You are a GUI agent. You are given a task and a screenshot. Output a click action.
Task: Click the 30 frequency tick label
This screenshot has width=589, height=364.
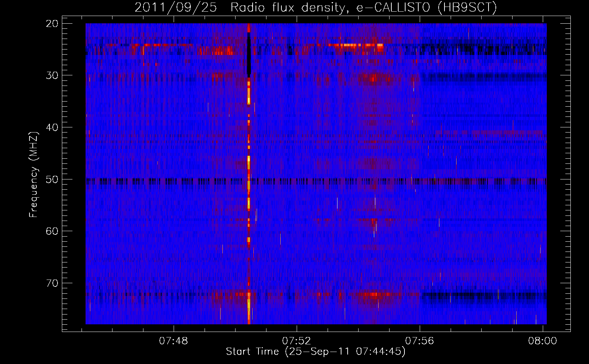(x=52, y=75)
